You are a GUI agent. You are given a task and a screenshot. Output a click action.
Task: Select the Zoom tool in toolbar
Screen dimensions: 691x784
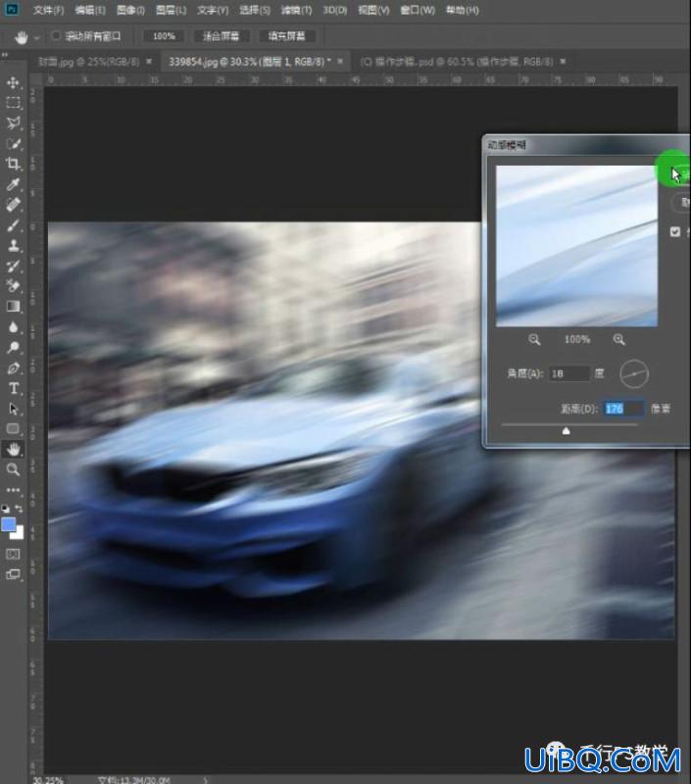13,469
